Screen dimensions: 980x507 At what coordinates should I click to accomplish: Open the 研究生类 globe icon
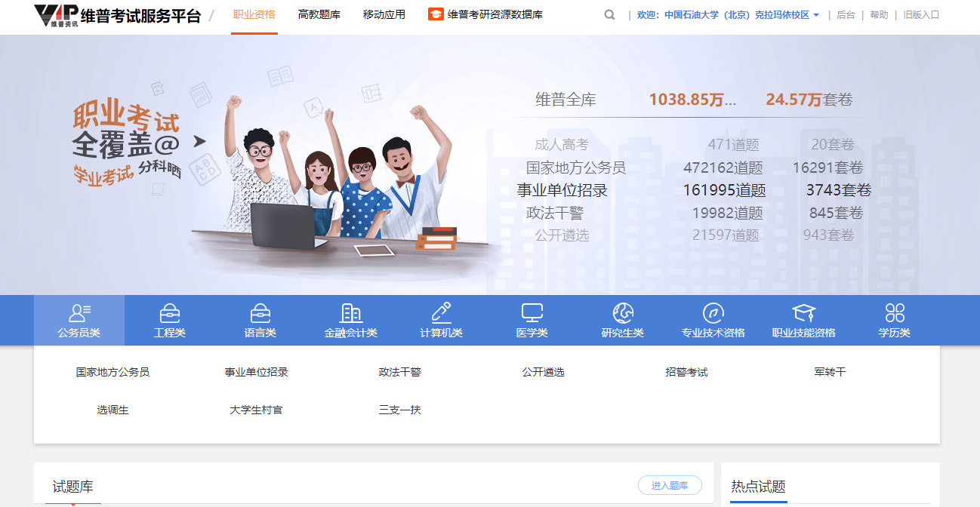pyautogui.click(x=623, y=313)
